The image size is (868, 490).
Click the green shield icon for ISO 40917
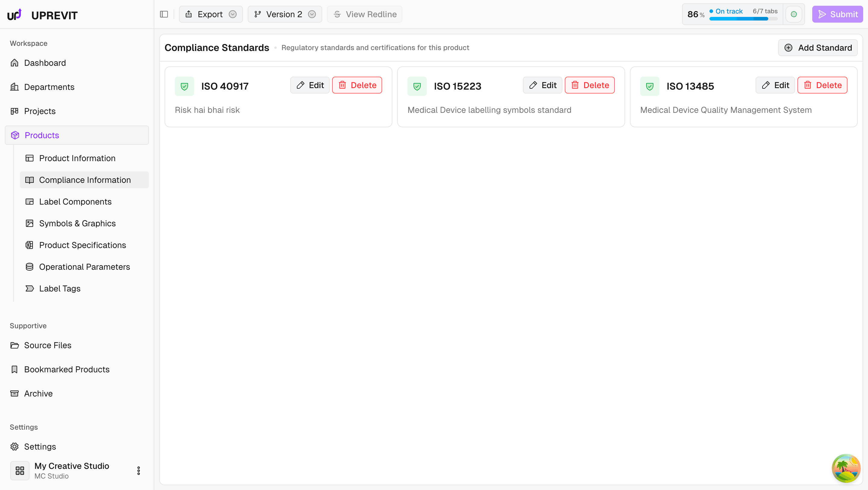[184, 86]
